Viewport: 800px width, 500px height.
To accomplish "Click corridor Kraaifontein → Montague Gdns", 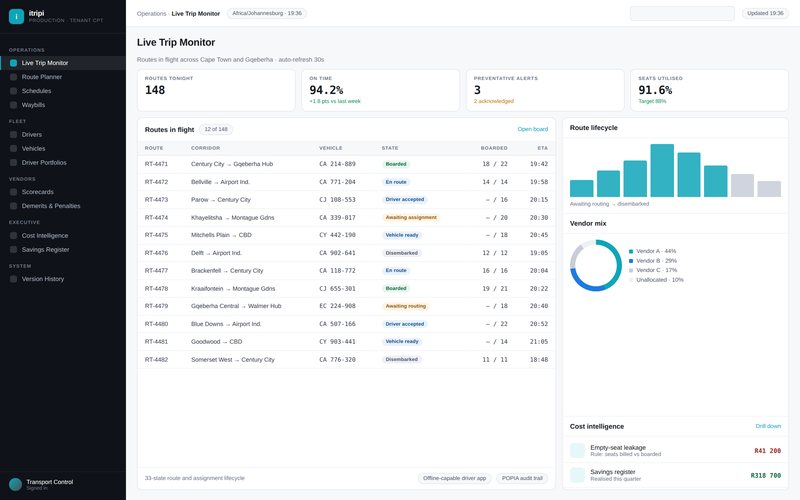I will (233, 289).
